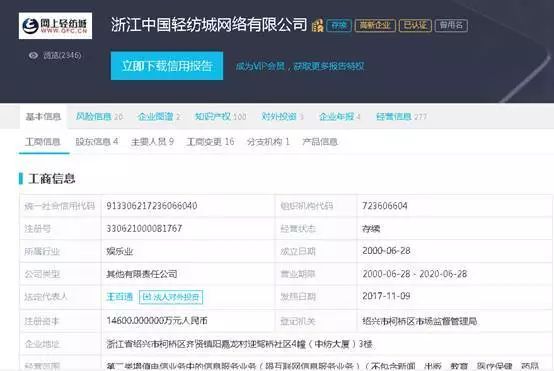Select the 股东信息 4 sub-tab
554x371 pixels.
click(96, 142)
